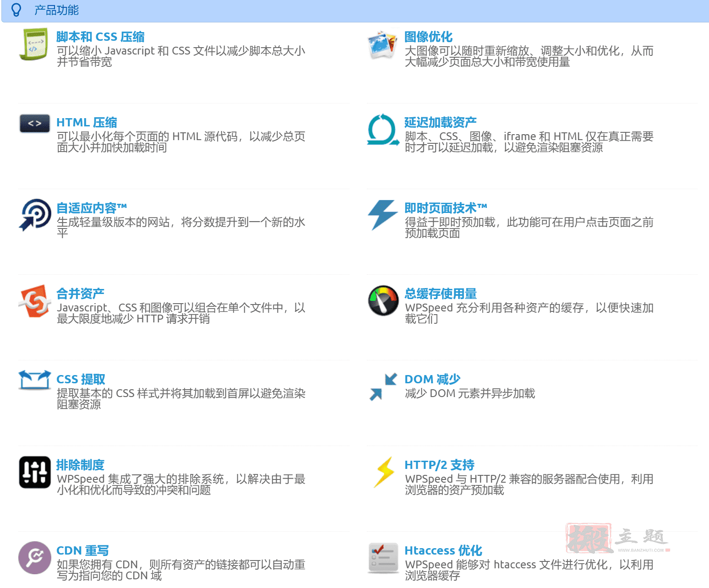The width and height of the screenshot is (709, 588).
Task: Open the HTTP/2 支持 heading
Action: tap(439, 465)
